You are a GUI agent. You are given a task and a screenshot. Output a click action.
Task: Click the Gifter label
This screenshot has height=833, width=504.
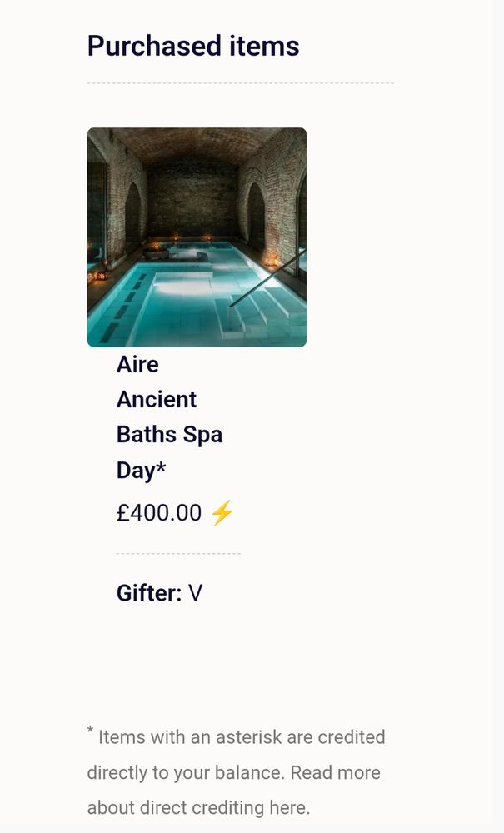coord(149,593)
